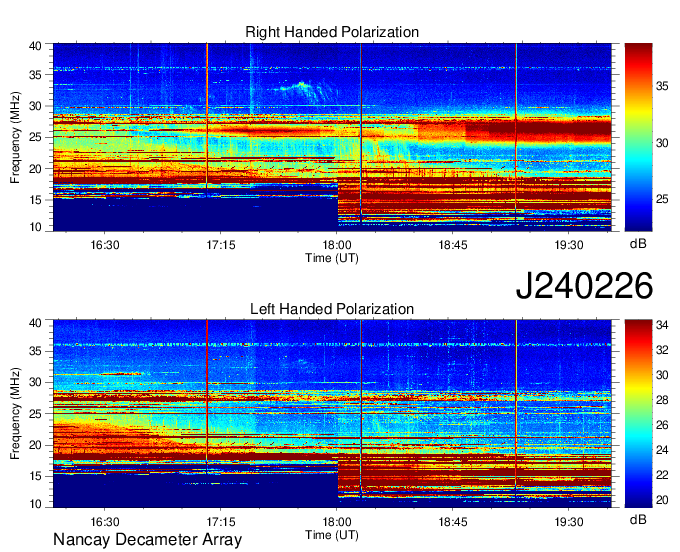
Task: Click the 22 value on Left Handed color bar
Action: [662, 475]
